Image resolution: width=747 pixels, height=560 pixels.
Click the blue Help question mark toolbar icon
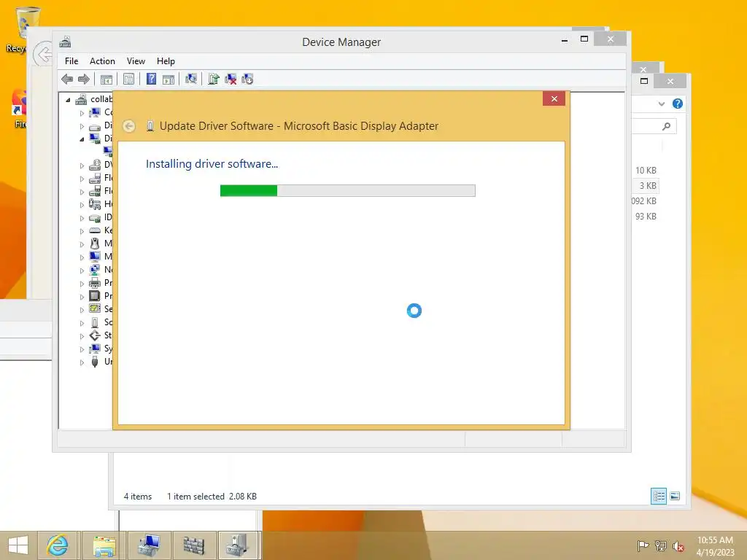click(x=151, y=79)
